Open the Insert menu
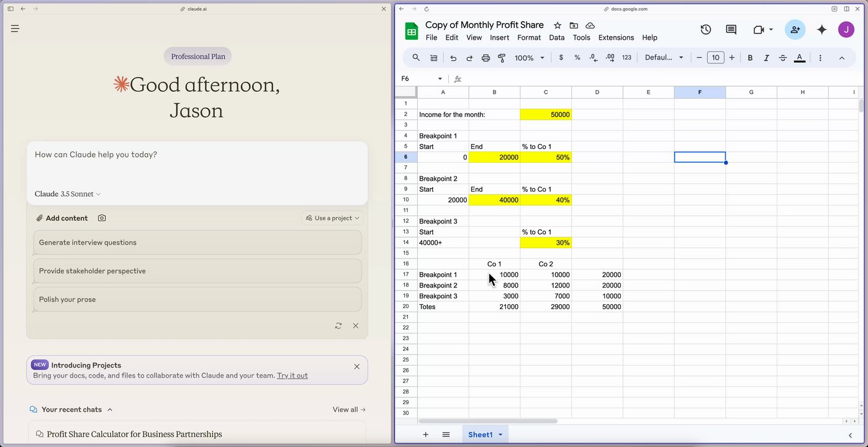Image resolution: width=868 pixels, height=447 pixels. 500,38
